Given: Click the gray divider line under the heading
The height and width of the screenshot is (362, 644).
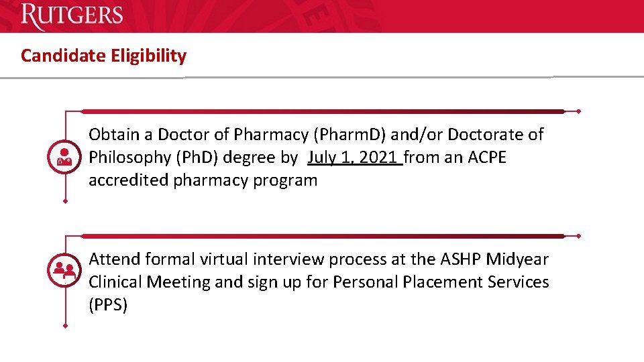Looking at the screenshot, I should 322,76.
